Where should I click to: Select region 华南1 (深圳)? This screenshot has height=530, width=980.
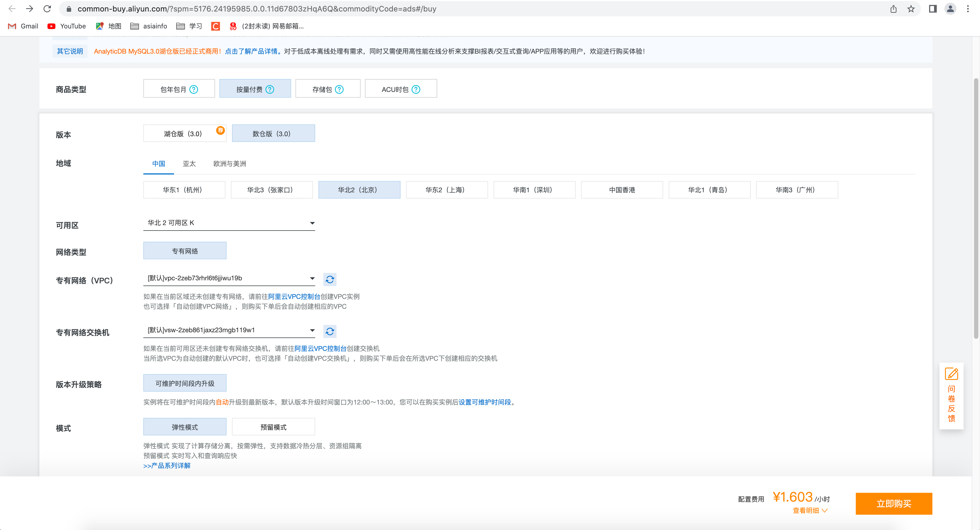coord(535,190)
